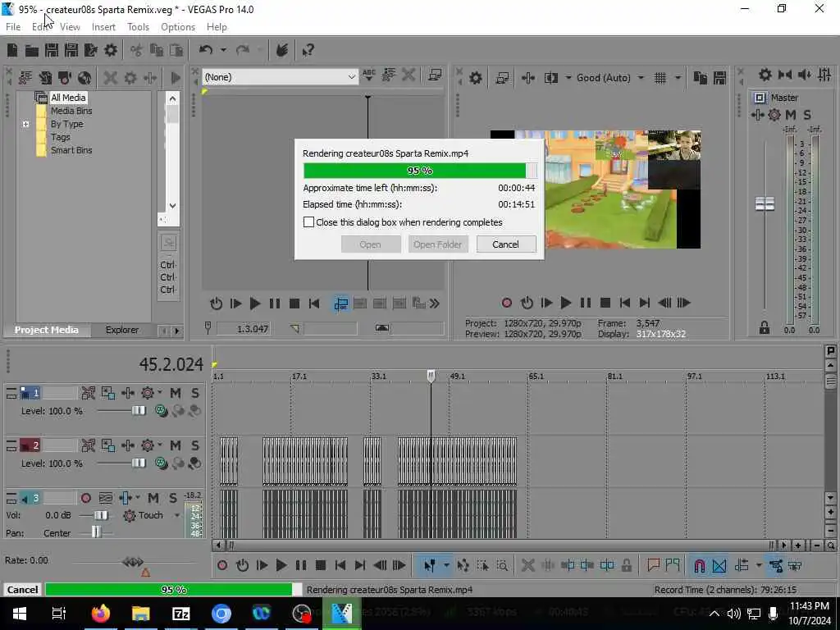Viewport: 840px width, 630px height.
Task: Check Close this dialog box when rendering completes
Action: pyautogui.click(x=308, y=222)
